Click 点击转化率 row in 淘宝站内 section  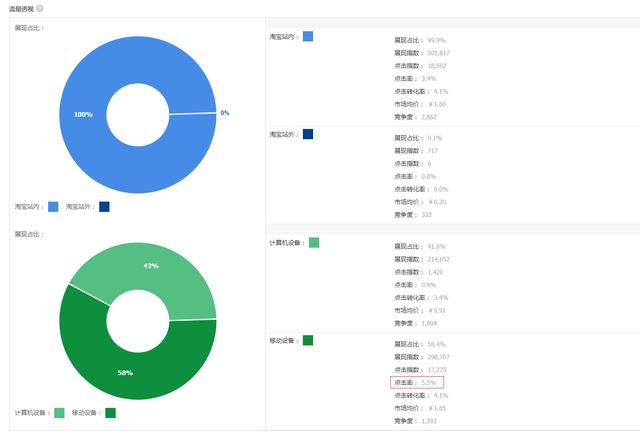coord(421,91)
